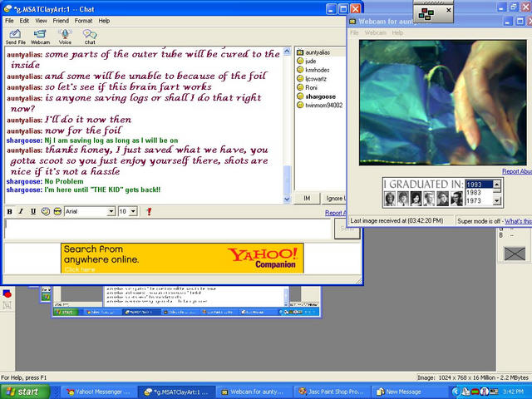Open the Format menu
Image resolution: width=532 pixels, height=399 pixels.
pyautogui.click(x=83, y=21)
